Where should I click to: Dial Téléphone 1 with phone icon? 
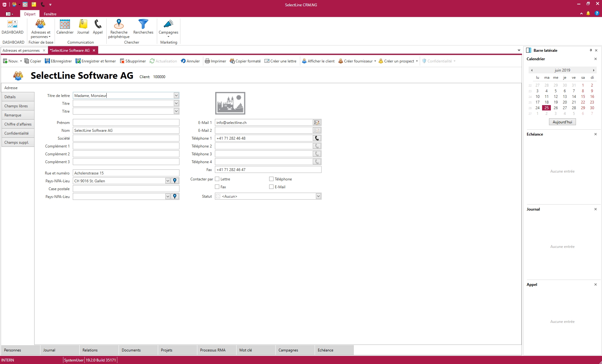point(317,138)
